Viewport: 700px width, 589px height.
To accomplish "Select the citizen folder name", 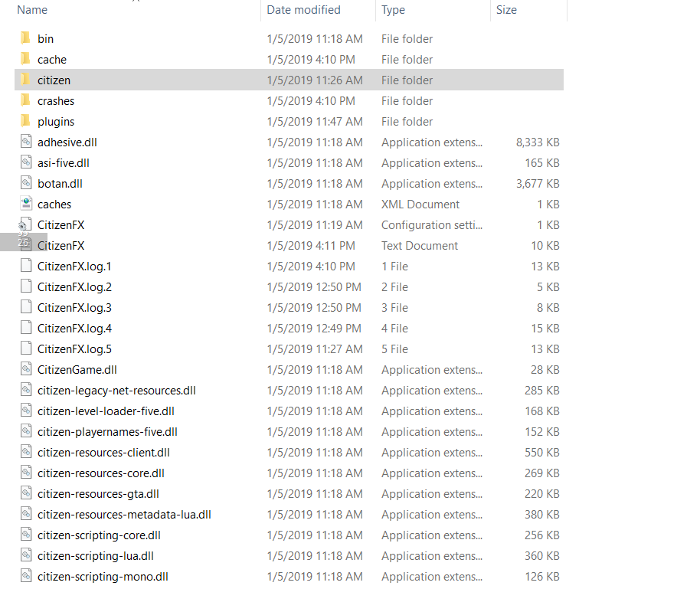I will [x=54, y=80].
